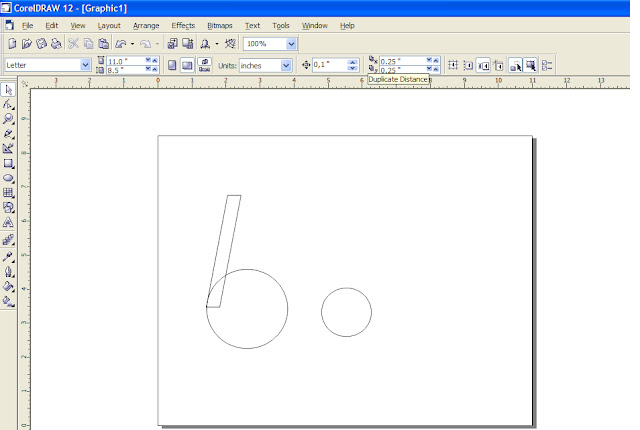The height and width of the screenshot is (430, 640).
Task: Select the Graph Paper tool
Action: pyautogui.click(x=8, y=193)
